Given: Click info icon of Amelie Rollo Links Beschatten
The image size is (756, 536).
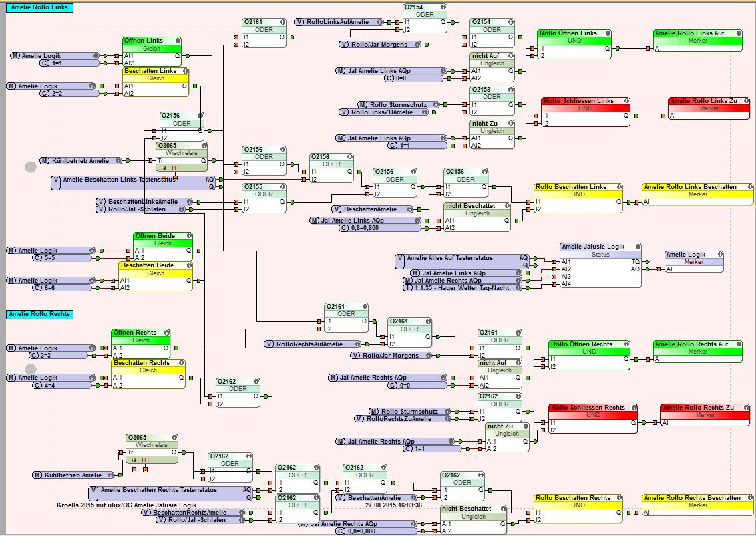Looking at the screenshot, I should (750, 186).
